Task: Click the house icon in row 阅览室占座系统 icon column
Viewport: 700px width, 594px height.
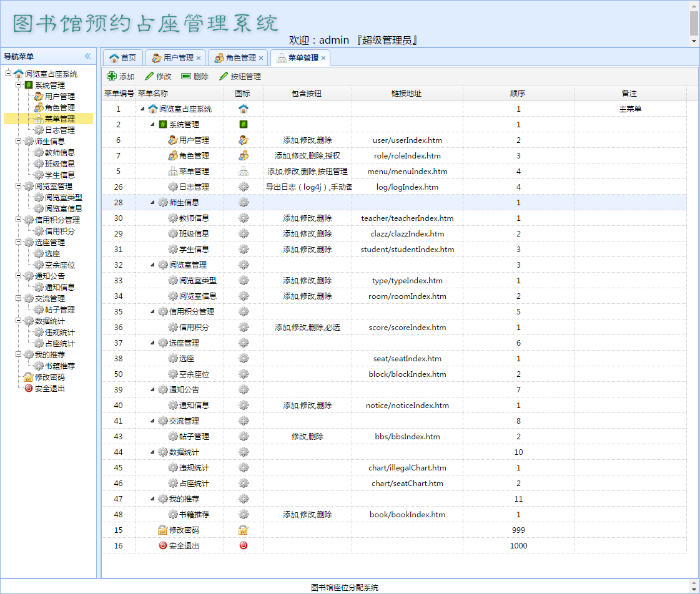Action: click(244, 109)
